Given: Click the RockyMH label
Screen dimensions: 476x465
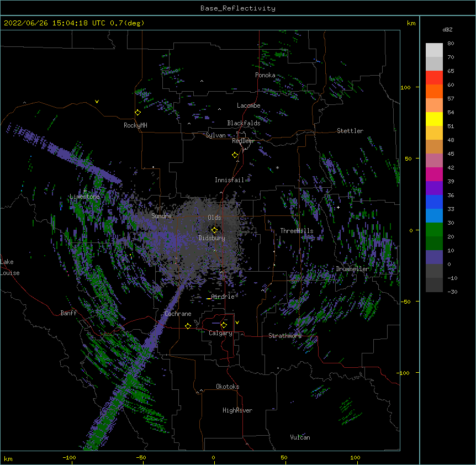Looking at the screenshot, I should (135, 125).
